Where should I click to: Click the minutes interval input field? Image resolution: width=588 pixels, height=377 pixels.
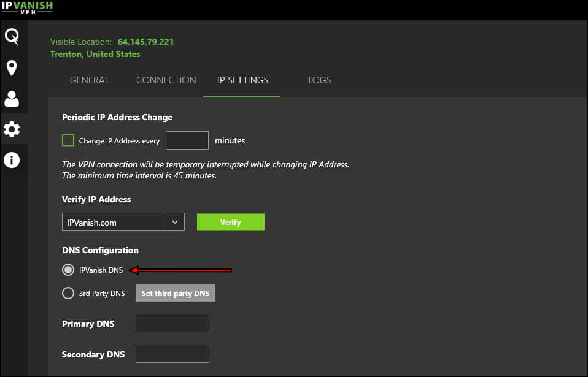click(187, 140)
